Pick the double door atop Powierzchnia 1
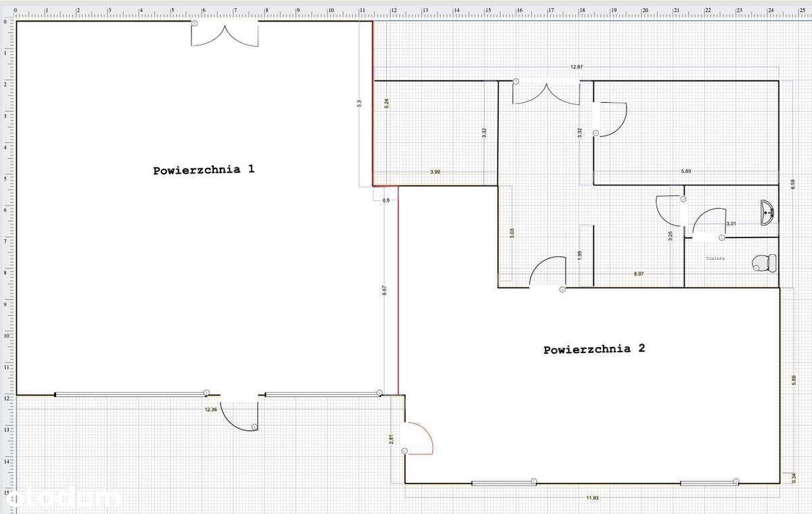The width and height of the screenshot is (812, 514). [x=224, y=33]
